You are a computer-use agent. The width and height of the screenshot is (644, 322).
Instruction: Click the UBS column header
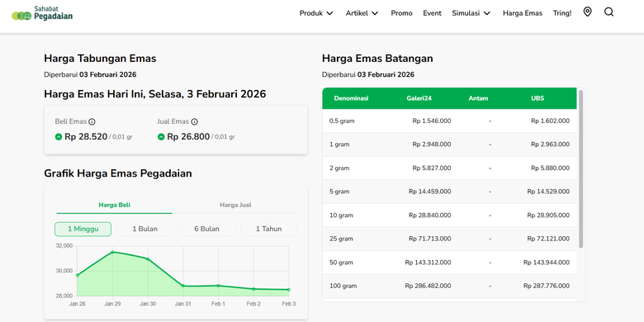537,98
